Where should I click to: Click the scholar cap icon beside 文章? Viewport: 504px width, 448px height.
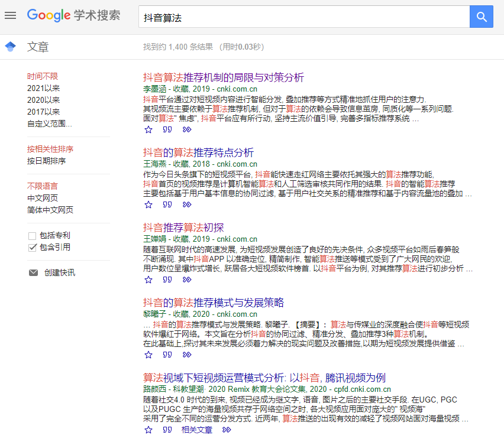tap(10, 47)
